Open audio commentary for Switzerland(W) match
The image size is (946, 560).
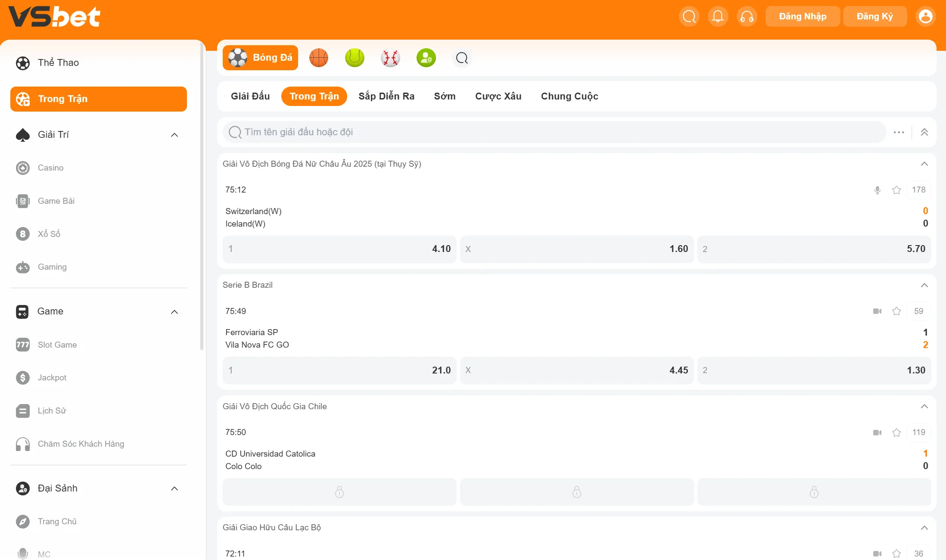pyautogui.click(x=878, y=190)
